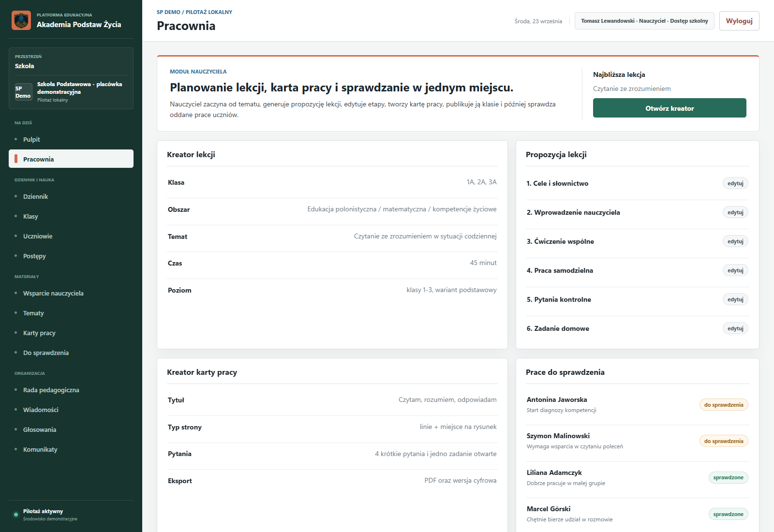
Task: Open Dziennik from the sidebar
Action: (x=71, y=196)
